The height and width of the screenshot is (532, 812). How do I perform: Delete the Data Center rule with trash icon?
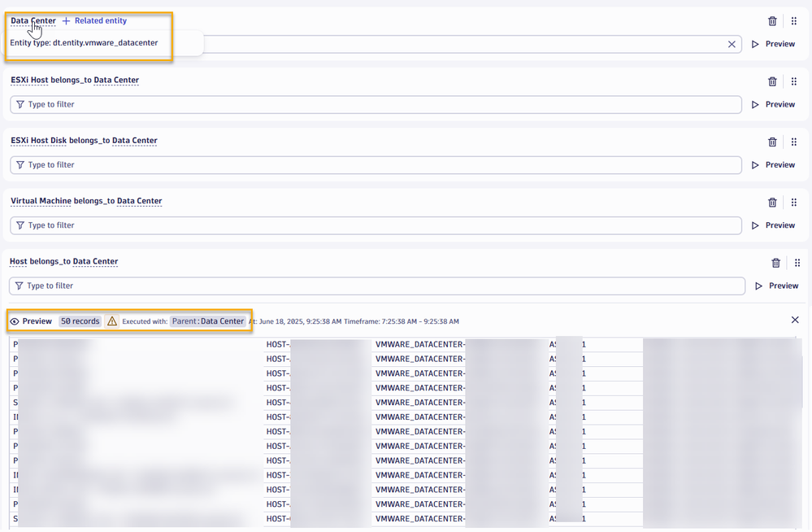[x=772, y=21]
